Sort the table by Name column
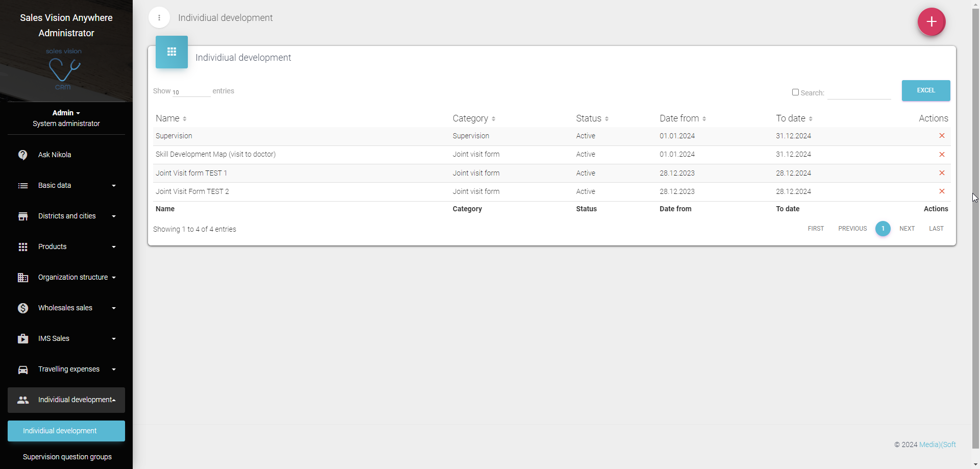 point(171,118)
